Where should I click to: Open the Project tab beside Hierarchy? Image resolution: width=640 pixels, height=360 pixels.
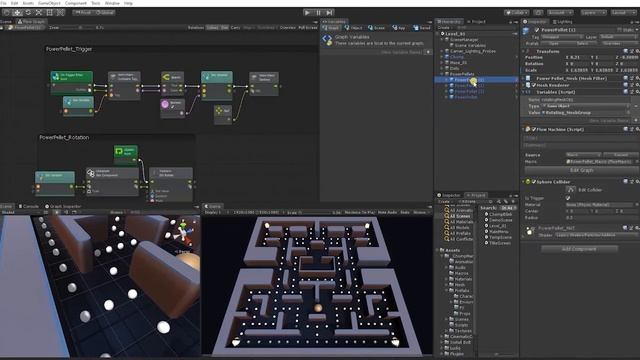coord(476,22)
